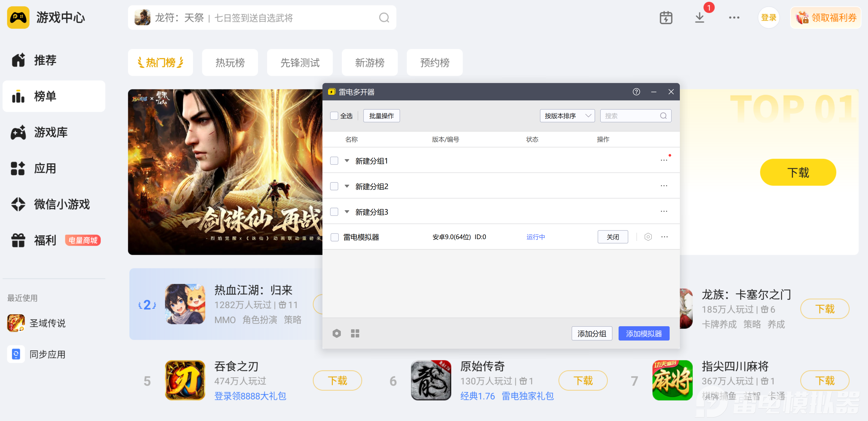Image resolution: width=868 pixels, height=421 pixels.
Task: Check the 全选 checkbox
Action: 334,116
